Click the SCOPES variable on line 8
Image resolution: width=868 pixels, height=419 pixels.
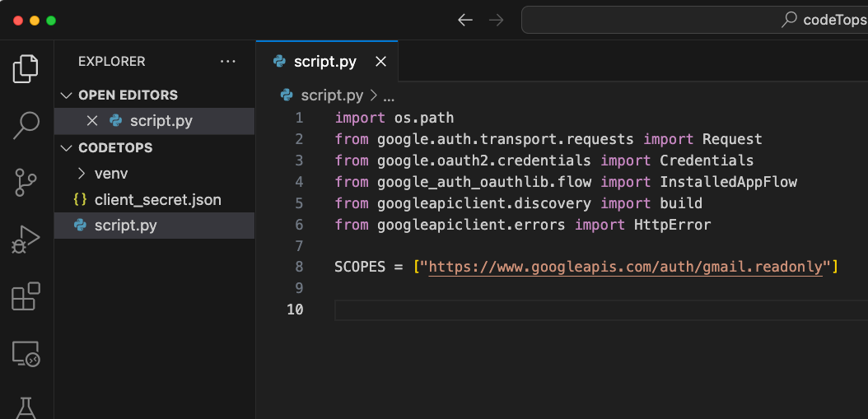click(x=360, y=268)
